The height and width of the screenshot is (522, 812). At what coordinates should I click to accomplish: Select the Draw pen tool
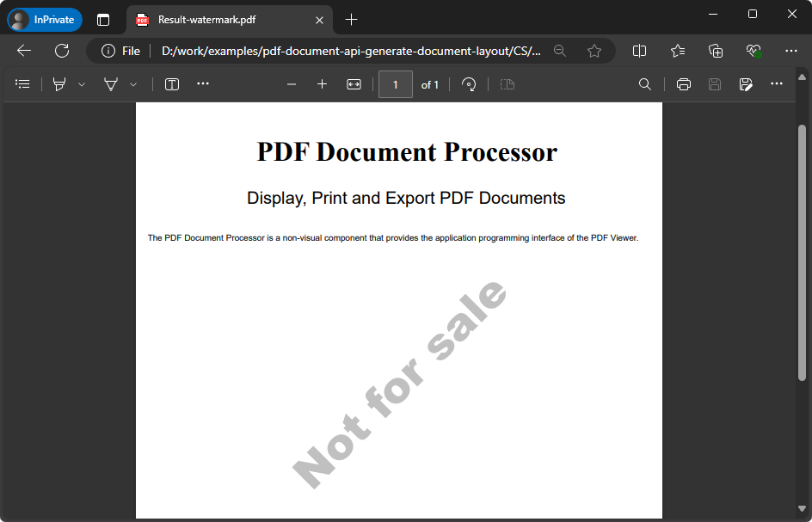coord(111,84)
